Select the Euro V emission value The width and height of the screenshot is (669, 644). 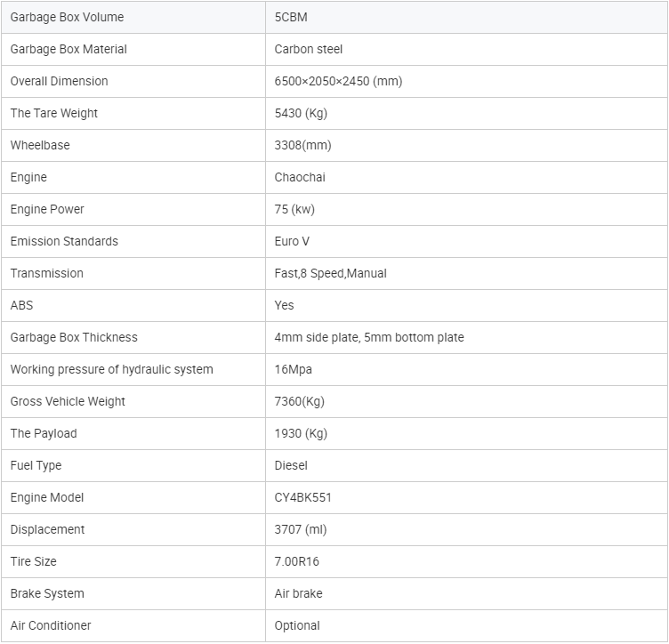click(x=292, y=241)
